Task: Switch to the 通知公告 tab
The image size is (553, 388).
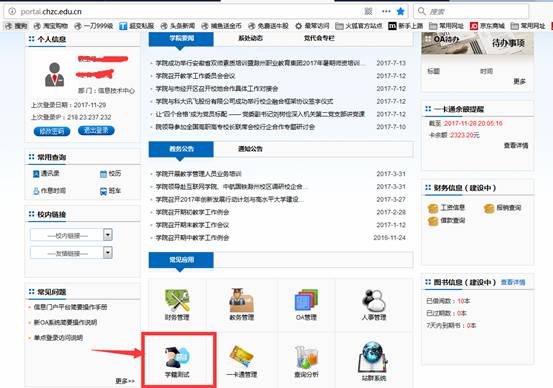Action: (250, 149)
